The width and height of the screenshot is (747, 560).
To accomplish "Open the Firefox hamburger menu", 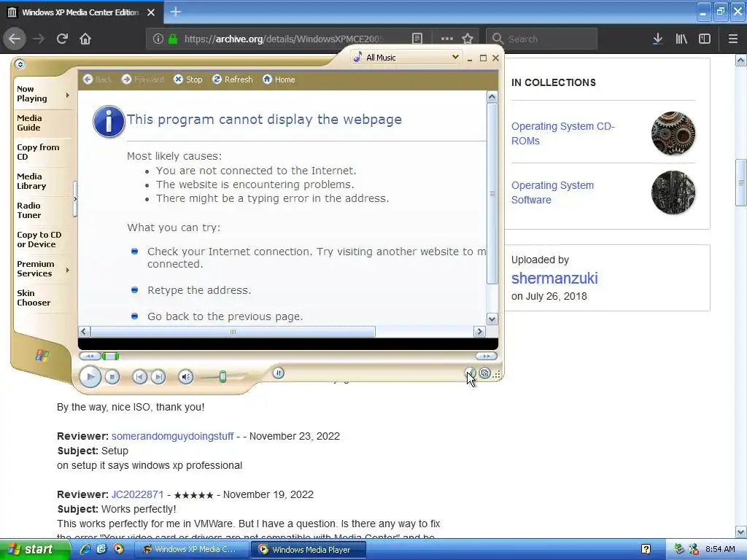I will click(x=732, y=39).
